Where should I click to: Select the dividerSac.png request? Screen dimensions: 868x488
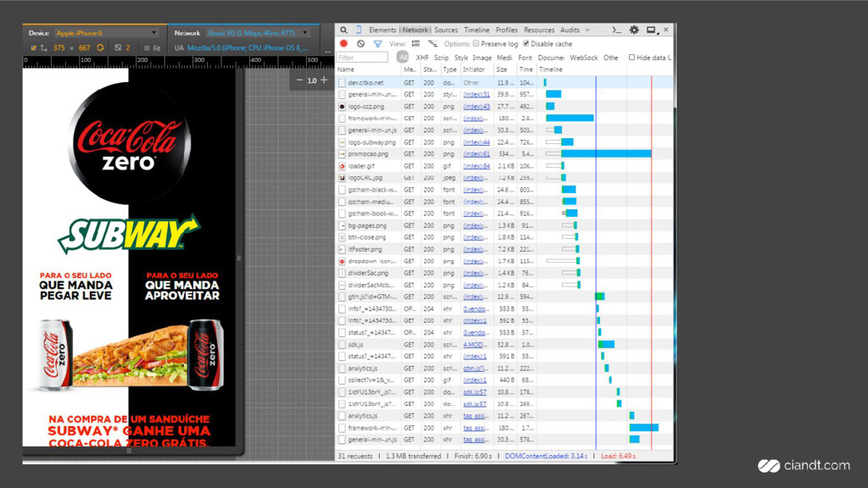pyautogui.click(x=368, y=274)
